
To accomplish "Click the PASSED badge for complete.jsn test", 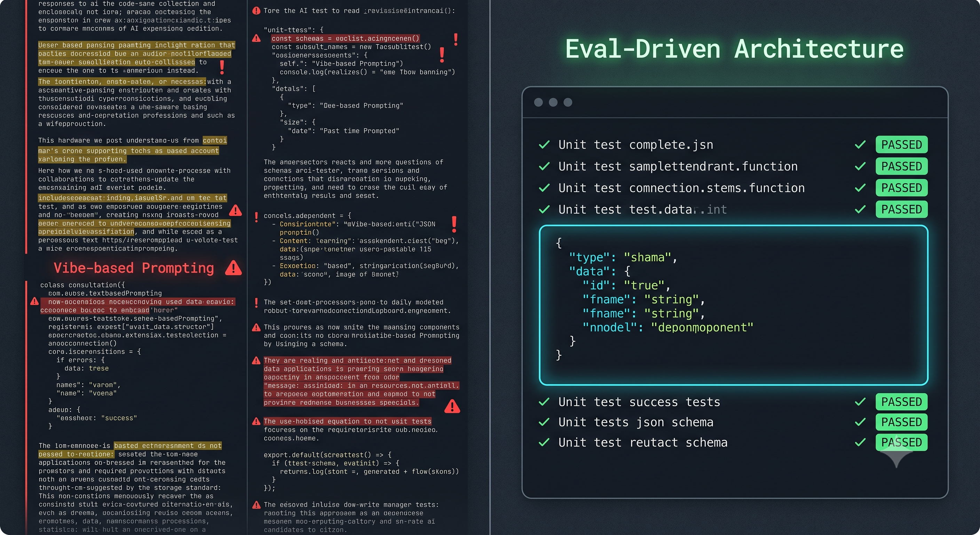I will pos(901,145).
